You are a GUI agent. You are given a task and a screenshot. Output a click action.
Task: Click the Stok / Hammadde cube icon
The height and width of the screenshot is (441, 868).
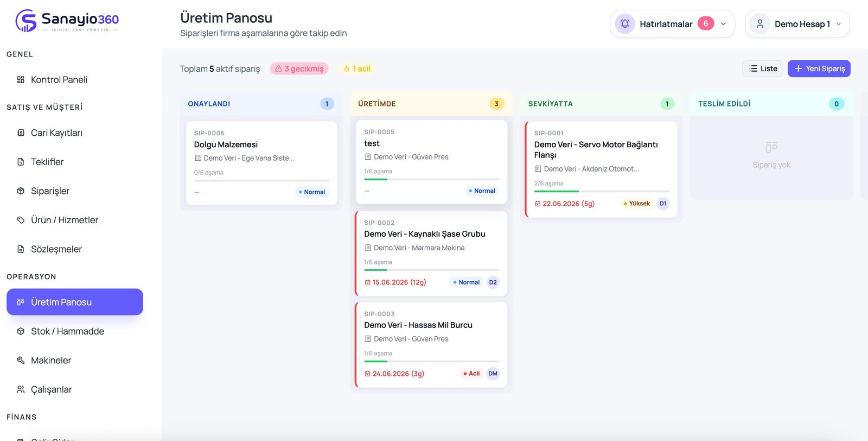(x=21, y=331)
